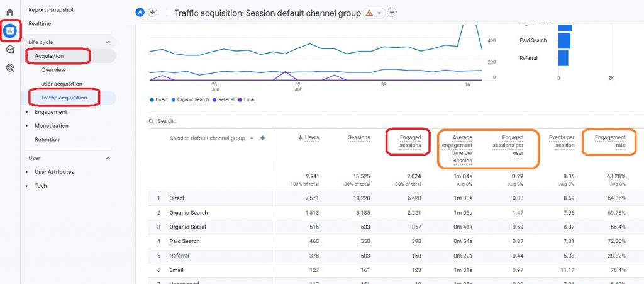644x284 pixels.
Task: Open the dropdown arrow beside warning icon
Action: pyautogui.click(x=379, y=13)
